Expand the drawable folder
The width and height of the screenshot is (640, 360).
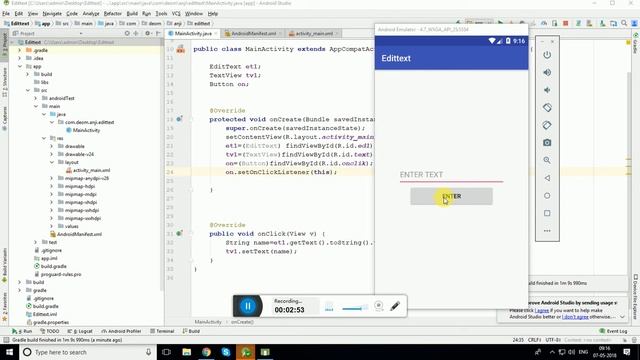pos(52,146)
